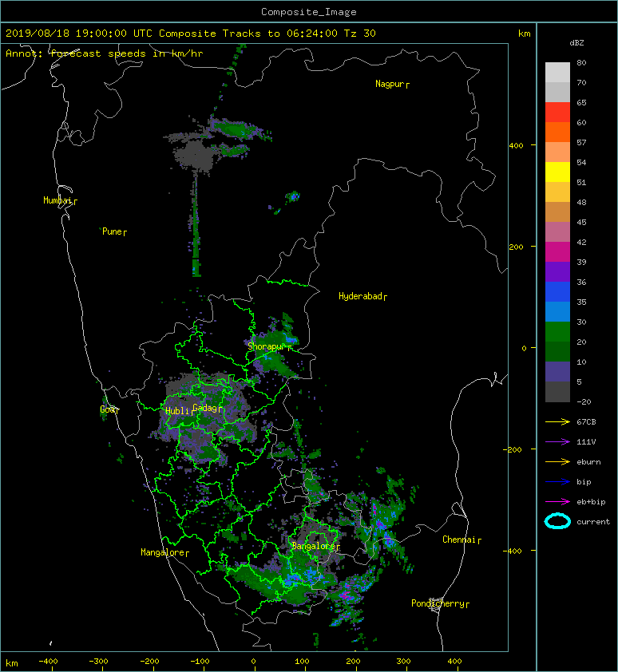
Task: Click the Chennai city label
Action: pyautogui.click(x=462, y=540)
